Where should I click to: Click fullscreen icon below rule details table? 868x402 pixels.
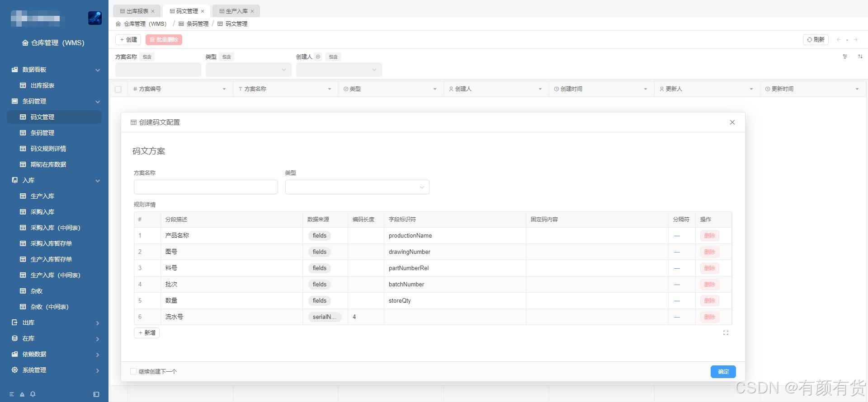click(726, 333)
